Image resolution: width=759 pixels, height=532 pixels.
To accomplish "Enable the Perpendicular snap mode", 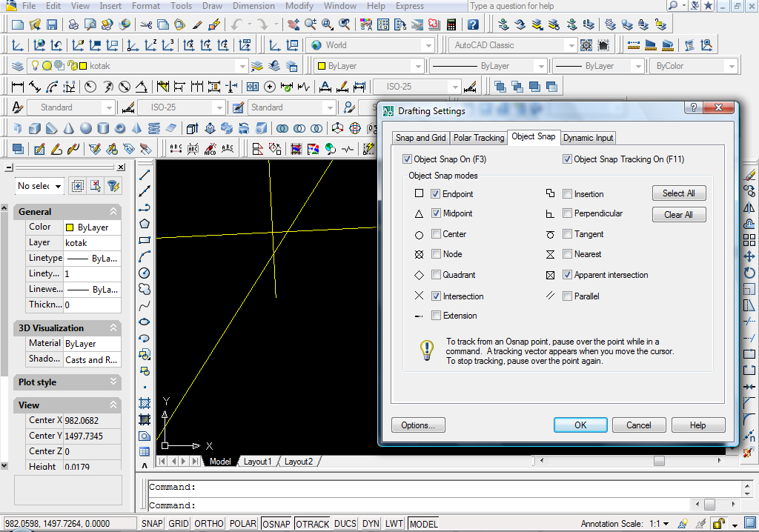I will point(567,213).
